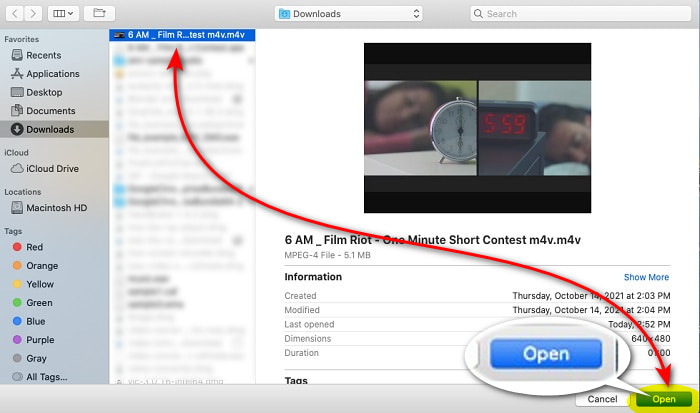Open the Downloads location popup menu
Viewport: 700px width, 413px height.
point(349,14)
